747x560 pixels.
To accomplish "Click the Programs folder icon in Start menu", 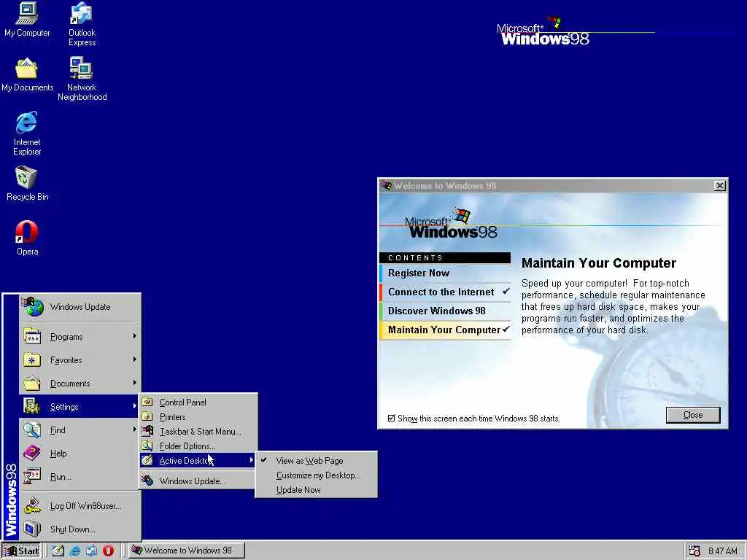I will coord(32,337).
